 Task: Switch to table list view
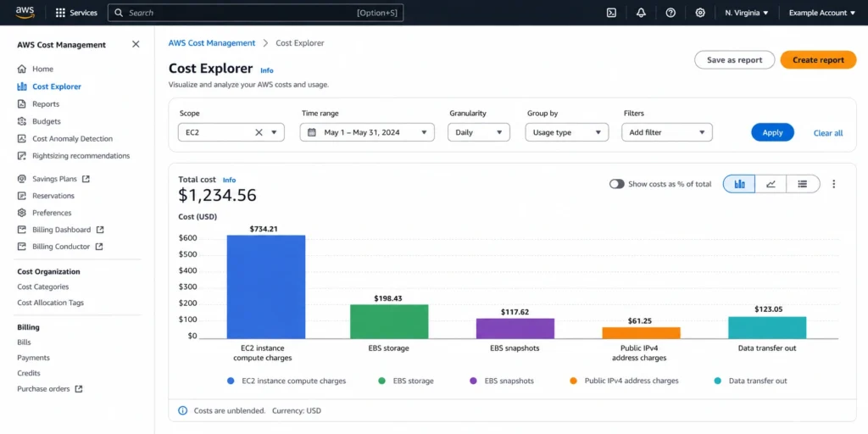[803, 184]
